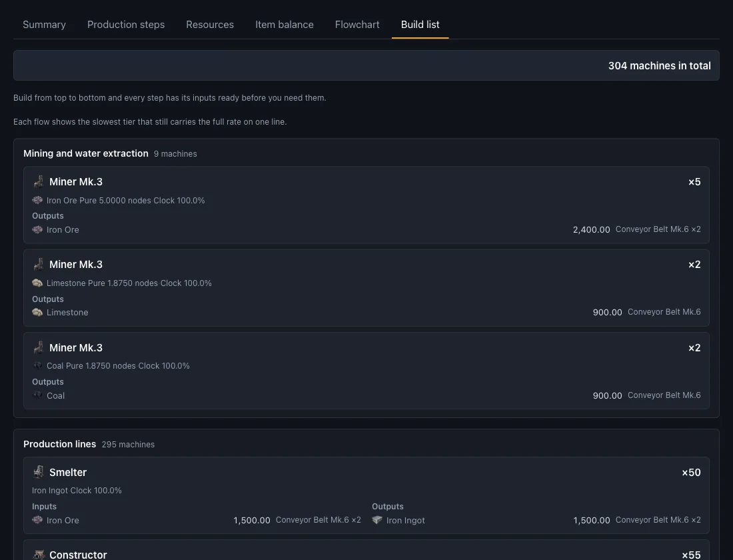Click the 2,400.00 iron ore rate

[591, 230]
